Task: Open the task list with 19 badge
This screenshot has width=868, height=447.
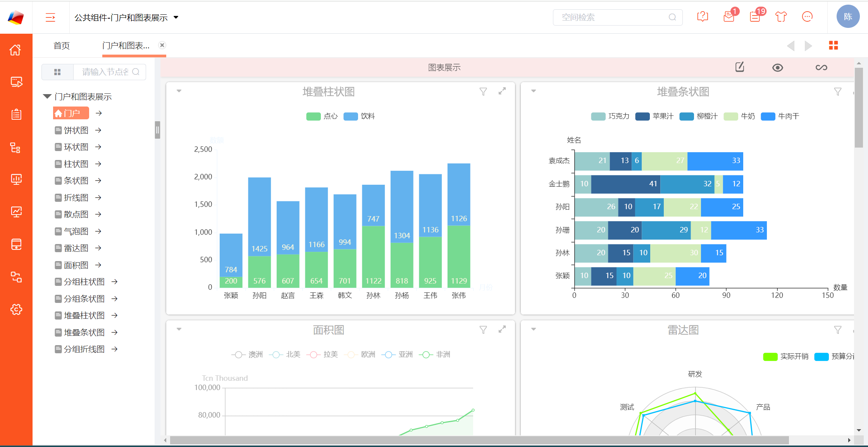Action: (x=755, y=17)
